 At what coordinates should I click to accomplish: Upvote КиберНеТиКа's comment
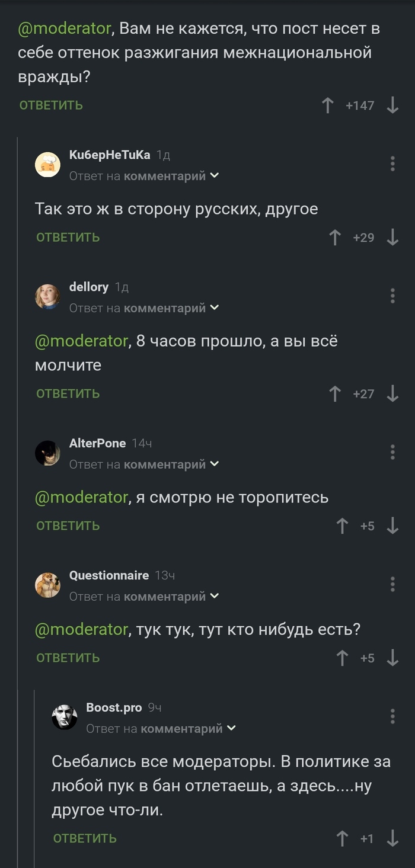[335, 238]
